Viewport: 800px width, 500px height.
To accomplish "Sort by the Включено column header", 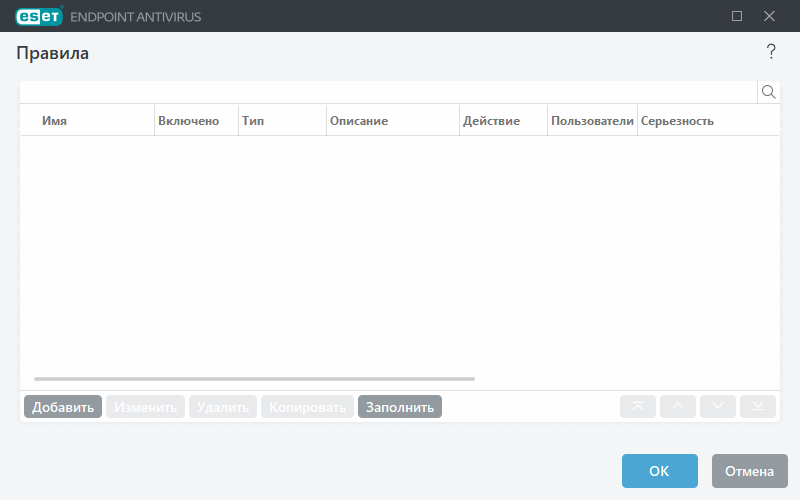I will coord(188,121).
